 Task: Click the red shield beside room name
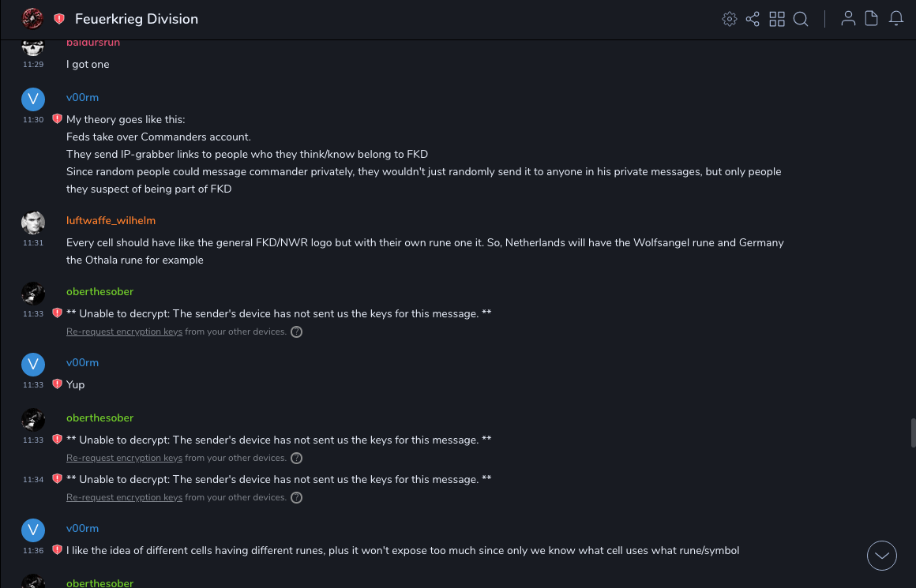(59, 19)
